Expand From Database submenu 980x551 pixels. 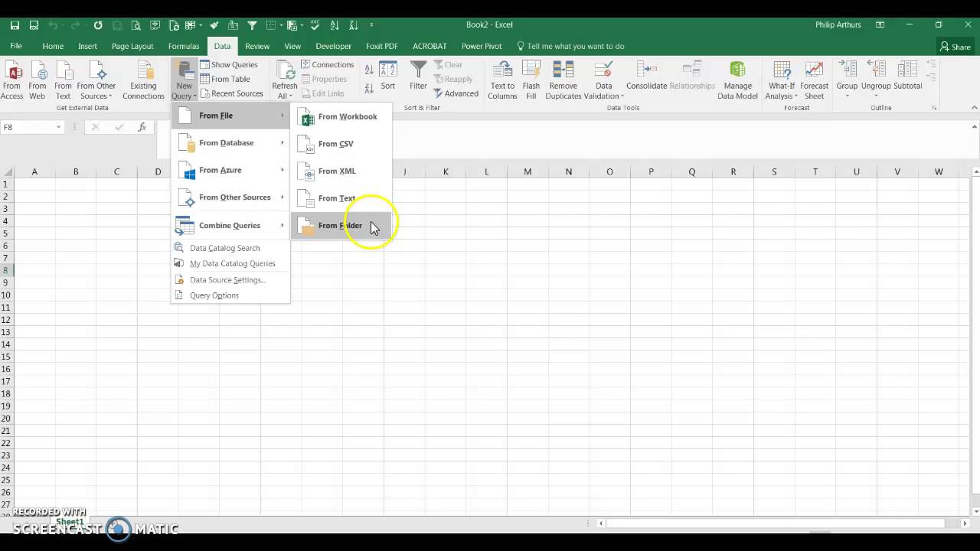pyautogui.click(x=230, y=143)
